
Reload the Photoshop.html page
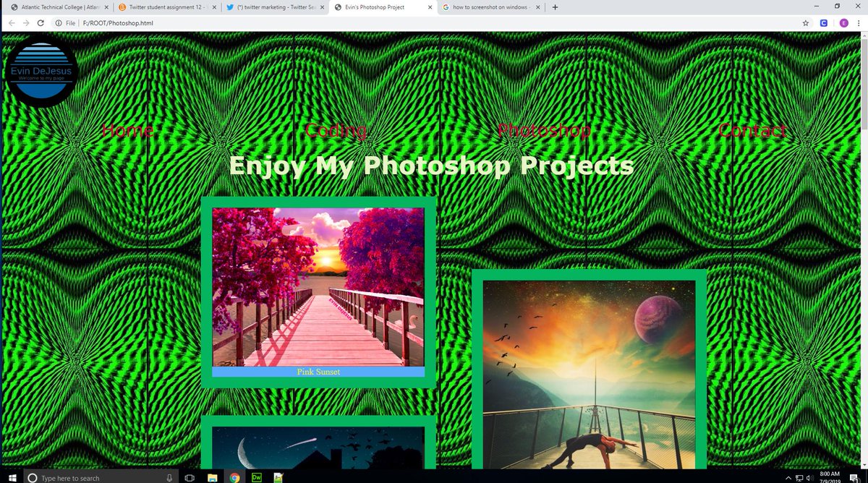pos(41,23)
